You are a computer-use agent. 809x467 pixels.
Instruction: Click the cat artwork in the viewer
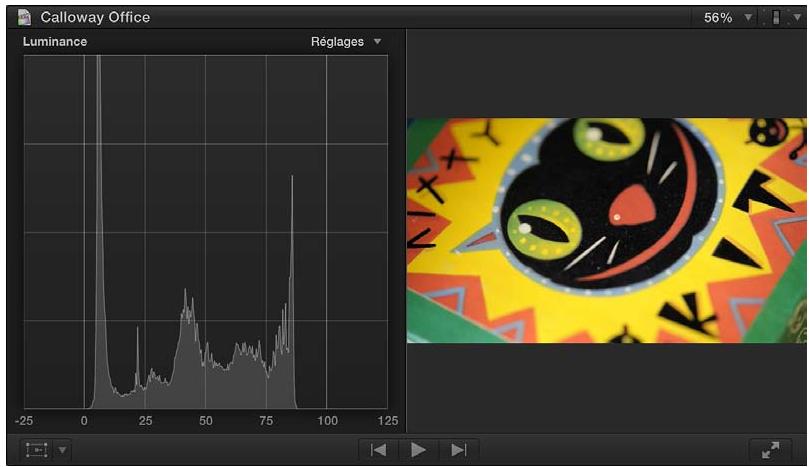click(607, 230)
